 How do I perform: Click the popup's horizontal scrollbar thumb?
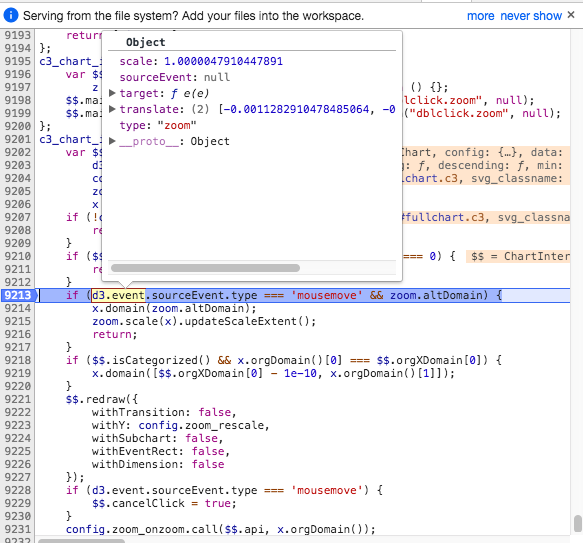[x=205, y=268]
